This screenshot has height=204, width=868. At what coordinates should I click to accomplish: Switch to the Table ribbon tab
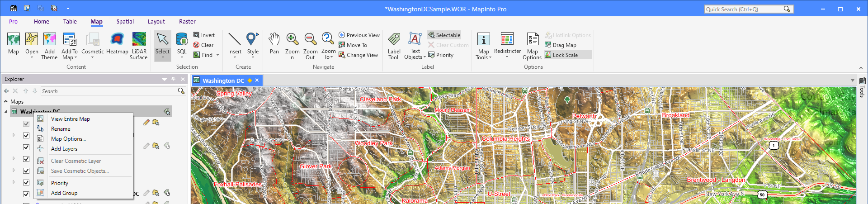click(x=70, y=22)
